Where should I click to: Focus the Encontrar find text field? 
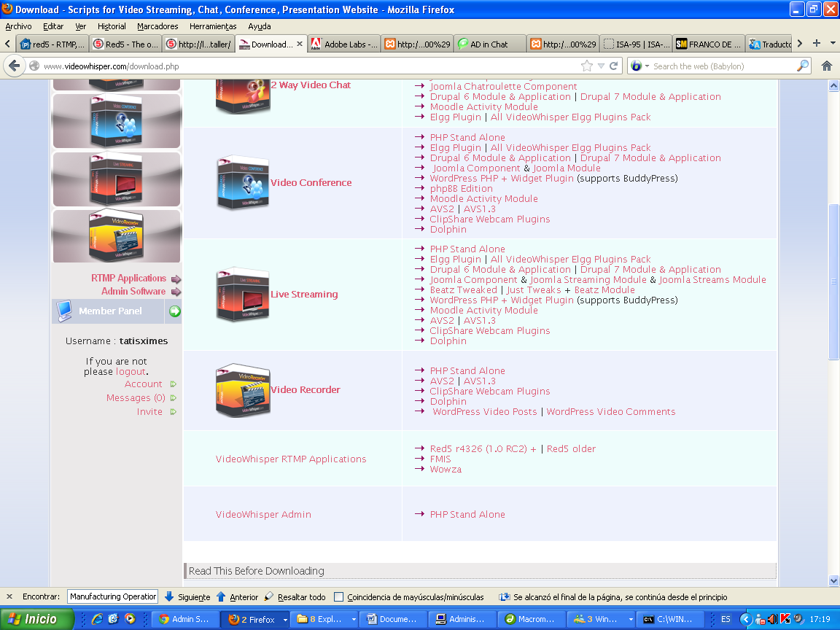tap(113, 596)
